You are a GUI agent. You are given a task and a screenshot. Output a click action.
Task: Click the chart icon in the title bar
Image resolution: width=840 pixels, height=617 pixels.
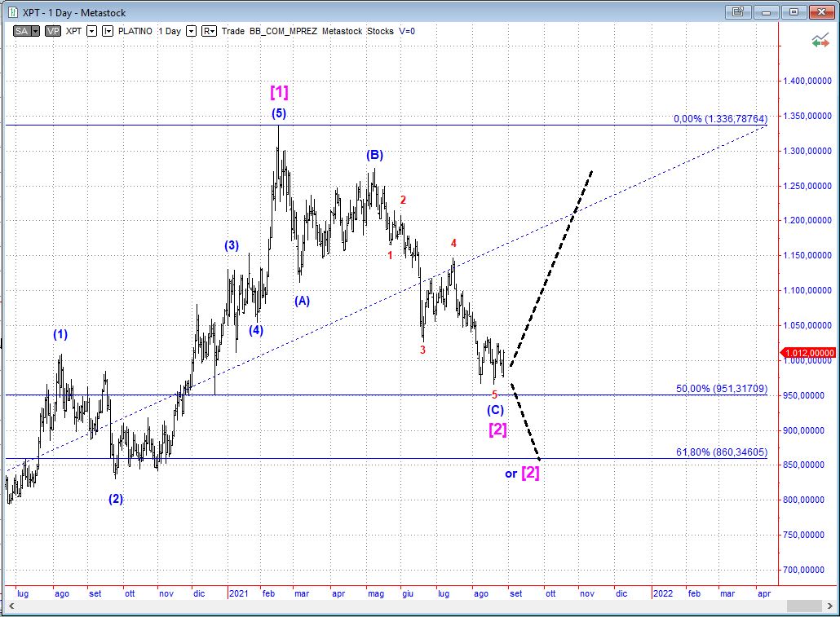[x=12, y=11]
